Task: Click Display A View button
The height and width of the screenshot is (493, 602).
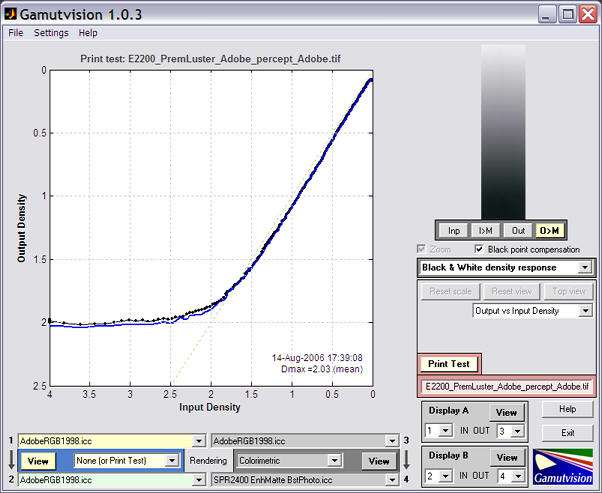Action: pyautogui.click(x=506, y=412)
